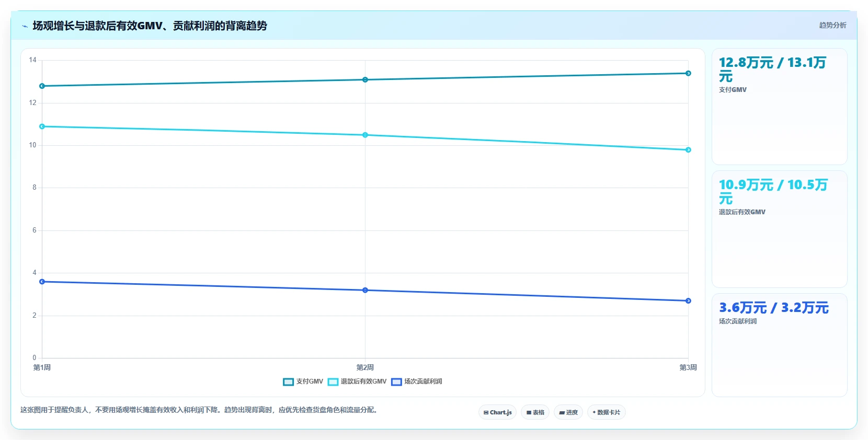Screen dimensions: 868x440
Task: Click the small icon inside the 进度 tag
Action: coord(562,413)
